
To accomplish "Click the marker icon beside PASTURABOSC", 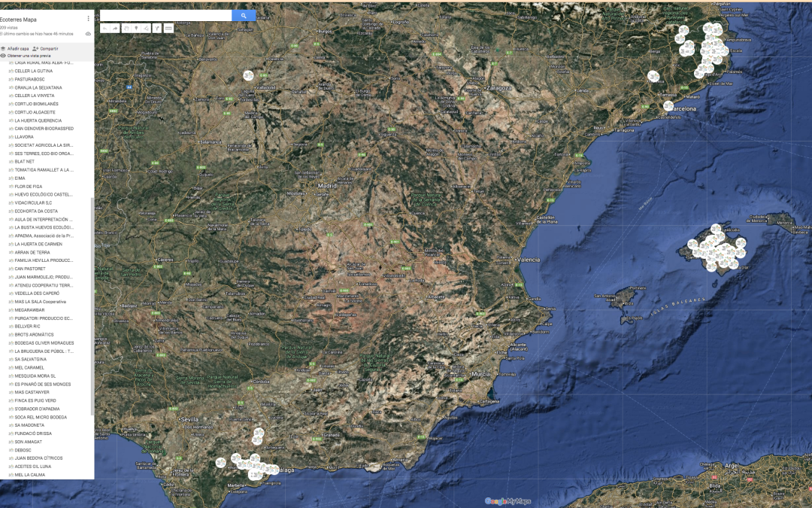I will coord(11,79).
